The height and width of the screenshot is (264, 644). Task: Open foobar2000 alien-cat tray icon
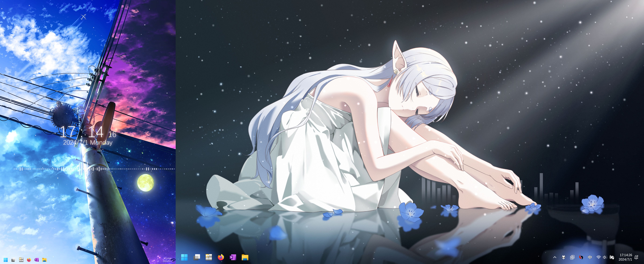pyautogui.click(x=564, y=257)
